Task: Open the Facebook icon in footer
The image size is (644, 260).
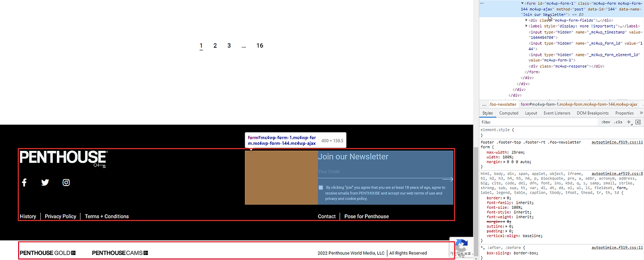Action: pos(24,183)
